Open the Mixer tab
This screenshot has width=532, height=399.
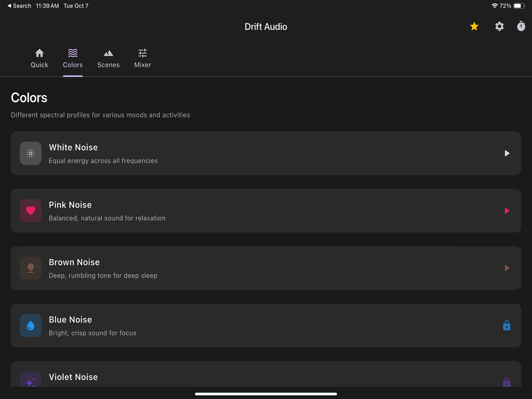(143, 58)
